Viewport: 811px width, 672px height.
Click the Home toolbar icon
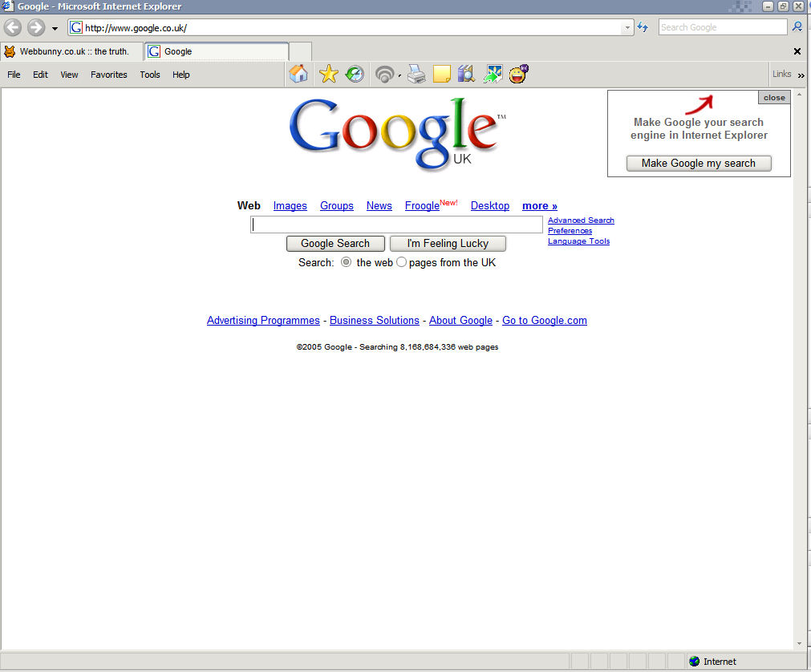[x=298, y=75]
